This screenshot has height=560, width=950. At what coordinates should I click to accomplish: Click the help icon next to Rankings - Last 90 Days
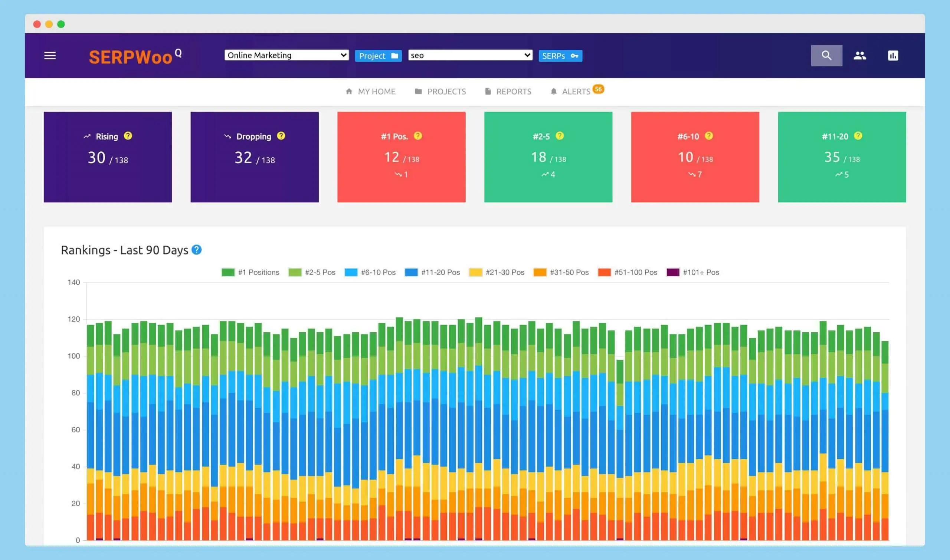click(x=196, y=250)
